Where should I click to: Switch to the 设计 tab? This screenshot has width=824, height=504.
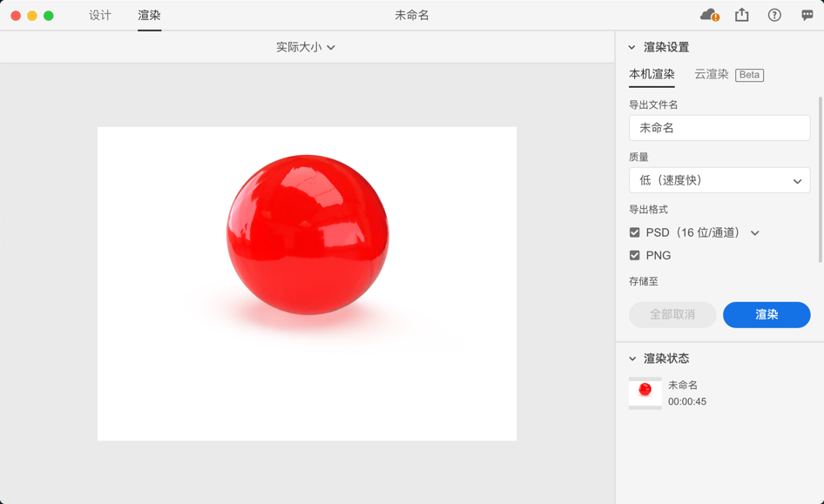(x=99, y=15)
